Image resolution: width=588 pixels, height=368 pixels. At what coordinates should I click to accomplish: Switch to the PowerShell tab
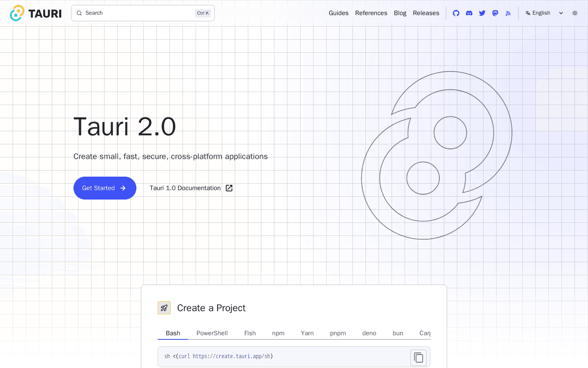(212, 333)
